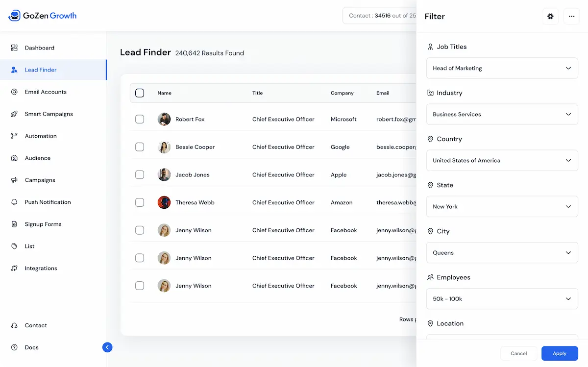Select all leads using the header checkbox
The image size is (588, 367).
pyautogui.click(x=140, y=93)
